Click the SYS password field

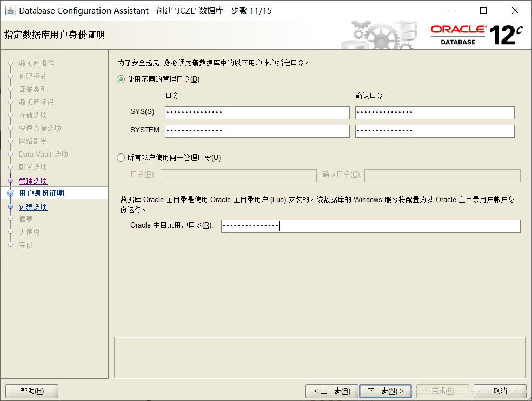[257, 113]
